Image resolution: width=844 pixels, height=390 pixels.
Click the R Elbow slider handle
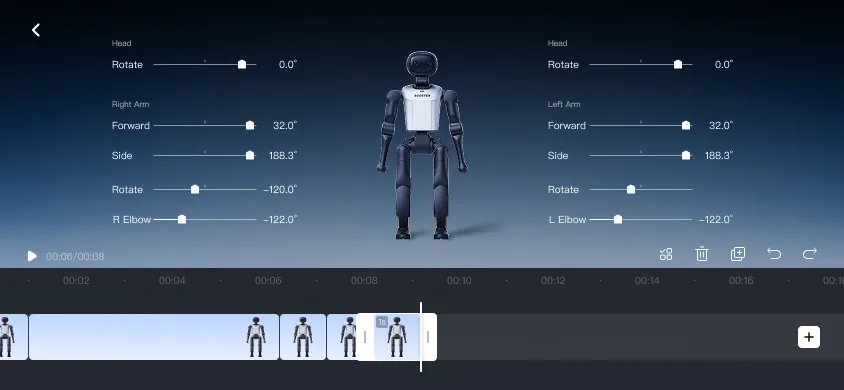click(x=182, y=219)
